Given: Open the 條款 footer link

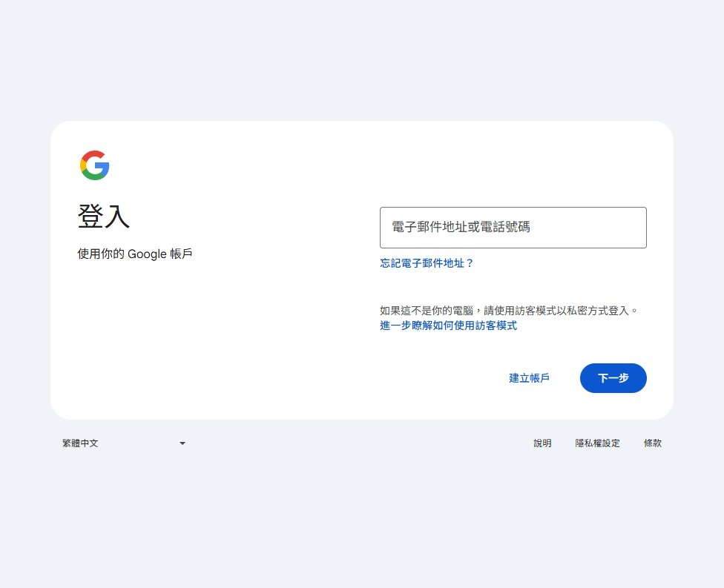Looking at the screenshot, I should click(x=653, y=443).
